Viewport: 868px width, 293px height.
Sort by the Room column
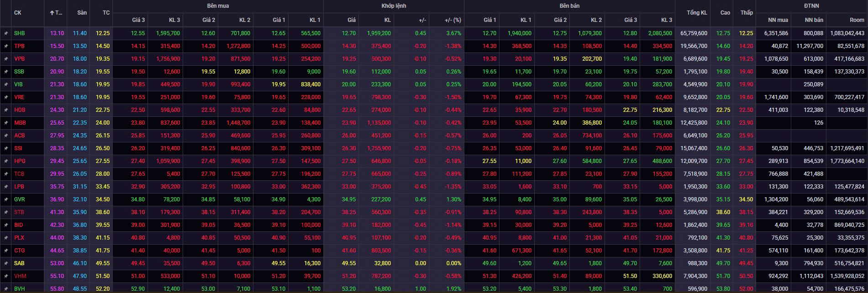click(857, 20)
